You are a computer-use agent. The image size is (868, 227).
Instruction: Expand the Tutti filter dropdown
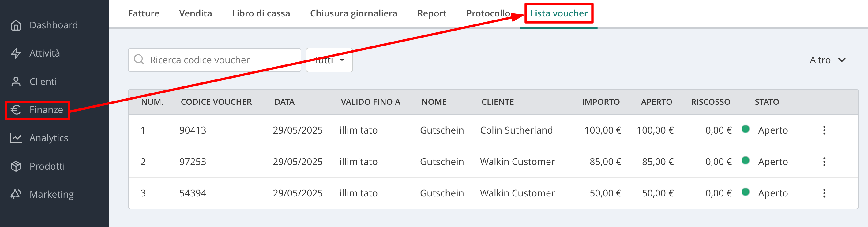point(329,60)
